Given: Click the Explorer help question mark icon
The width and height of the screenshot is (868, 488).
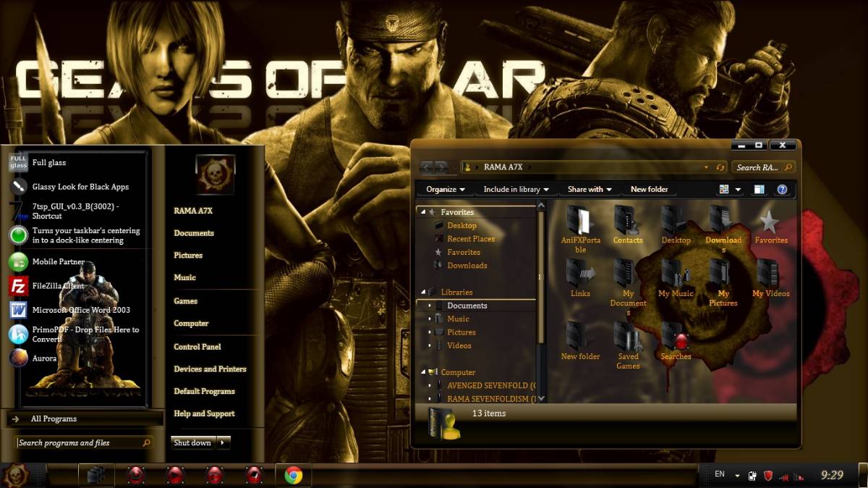Looking at the screenshot, I should tap(781, 189).
